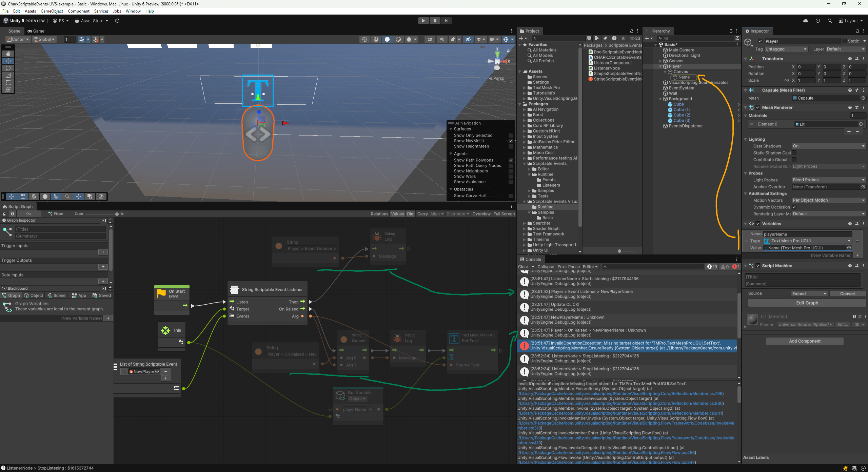
Task: Click the Add Component button
Action: coord(804,341)
